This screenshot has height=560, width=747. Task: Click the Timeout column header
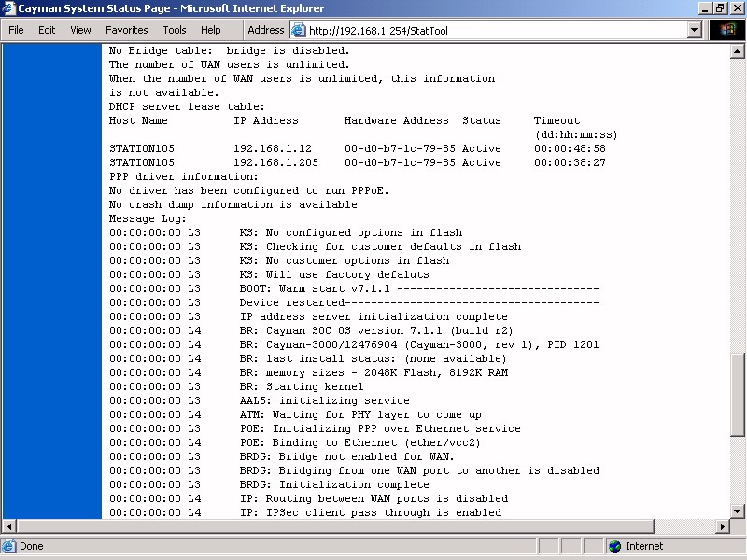557,120
